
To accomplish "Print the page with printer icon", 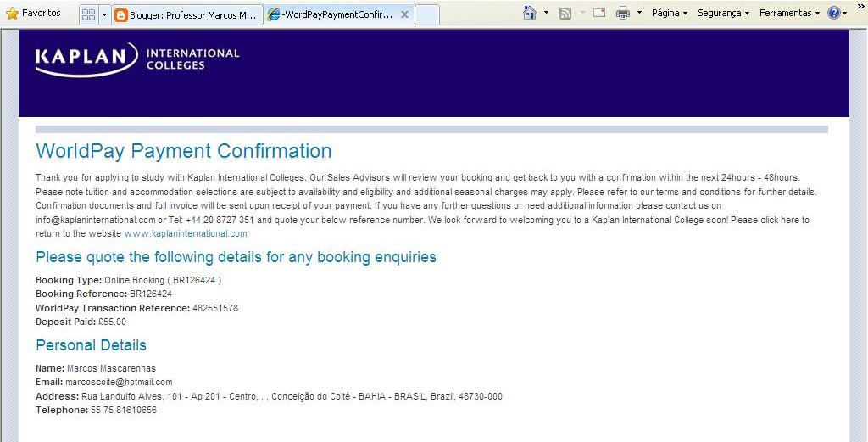I will click(x=623, y=13).
